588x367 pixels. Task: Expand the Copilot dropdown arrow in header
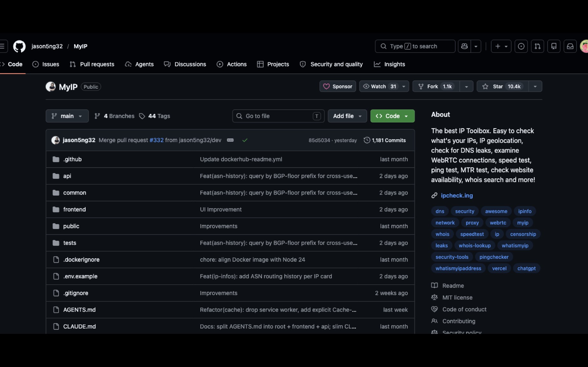(x=476, y=46)
